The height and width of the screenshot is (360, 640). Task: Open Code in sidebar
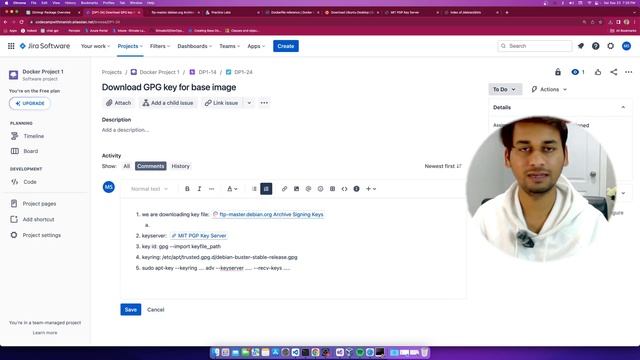point(29,182)
